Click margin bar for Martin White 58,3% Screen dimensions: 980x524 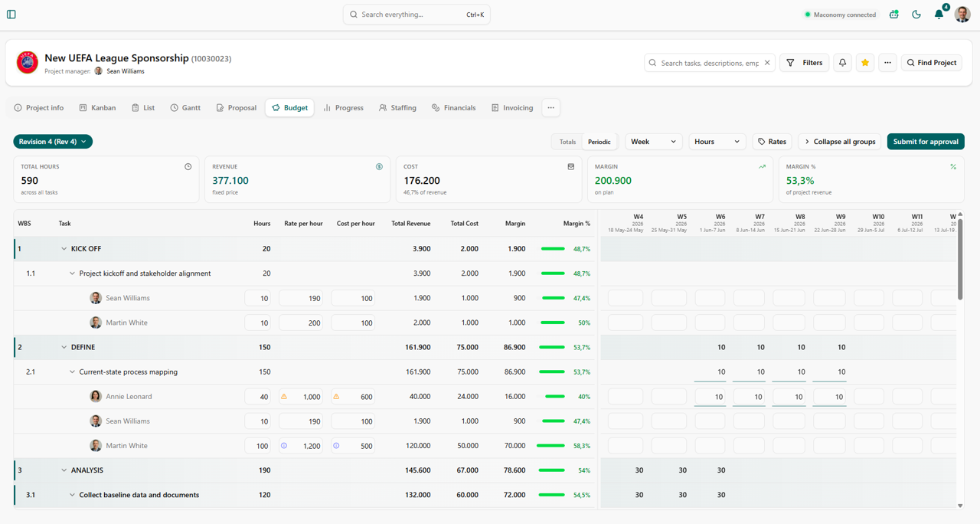551,446
